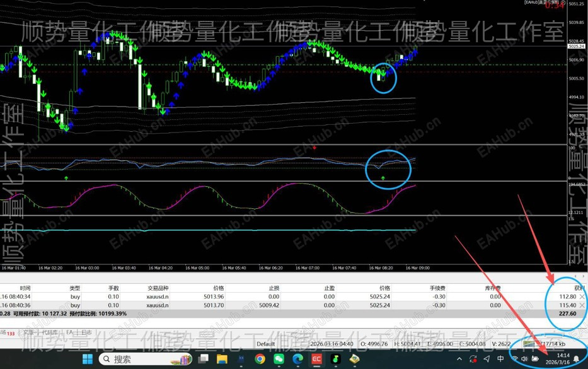Select the 08:40:36 order time cell
Viewport: 588px width, 369px height.
15,305
